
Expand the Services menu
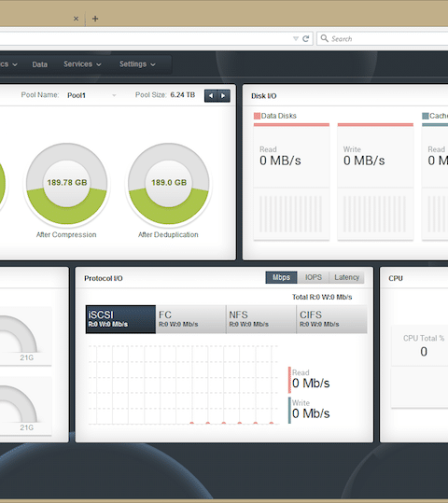pos(82,64)
